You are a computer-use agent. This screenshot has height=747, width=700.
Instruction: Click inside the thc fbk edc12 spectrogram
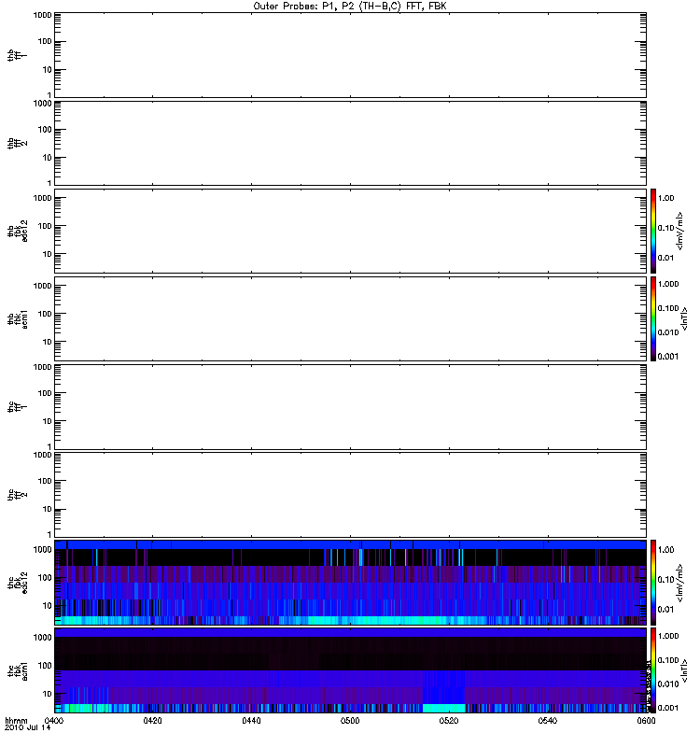click(351, 582)
